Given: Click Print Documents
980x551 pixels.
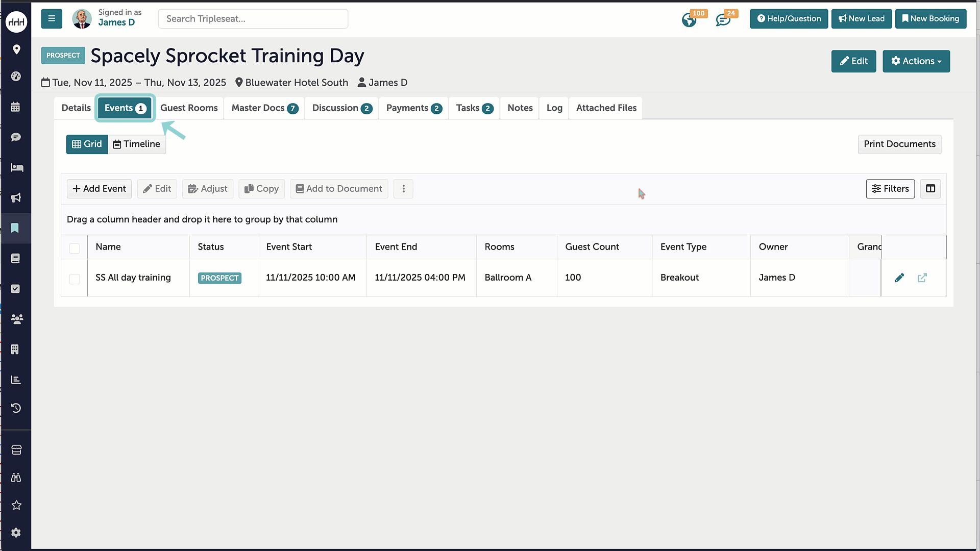Looking at the screenshot, I should coord(899,144).
